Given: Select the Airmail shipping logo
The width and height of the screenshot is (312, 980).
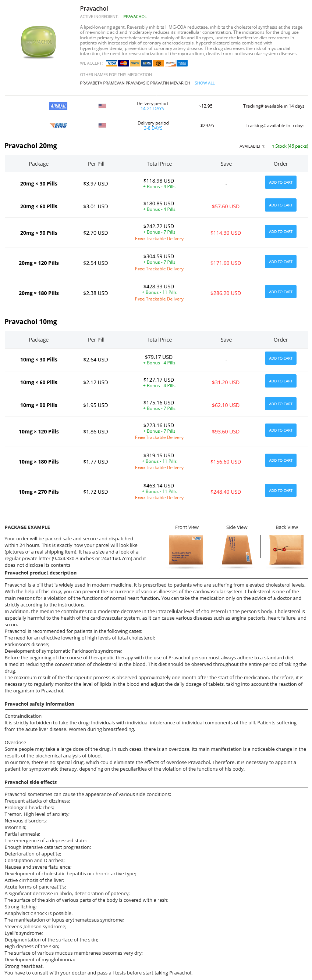Looking at the screenshot, I should coord(58,106).
